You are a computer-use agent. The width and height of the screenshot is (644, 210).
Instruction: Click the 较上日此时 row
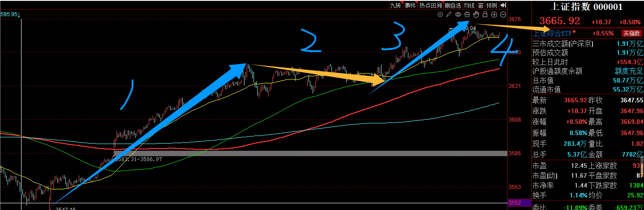[588, 62]
